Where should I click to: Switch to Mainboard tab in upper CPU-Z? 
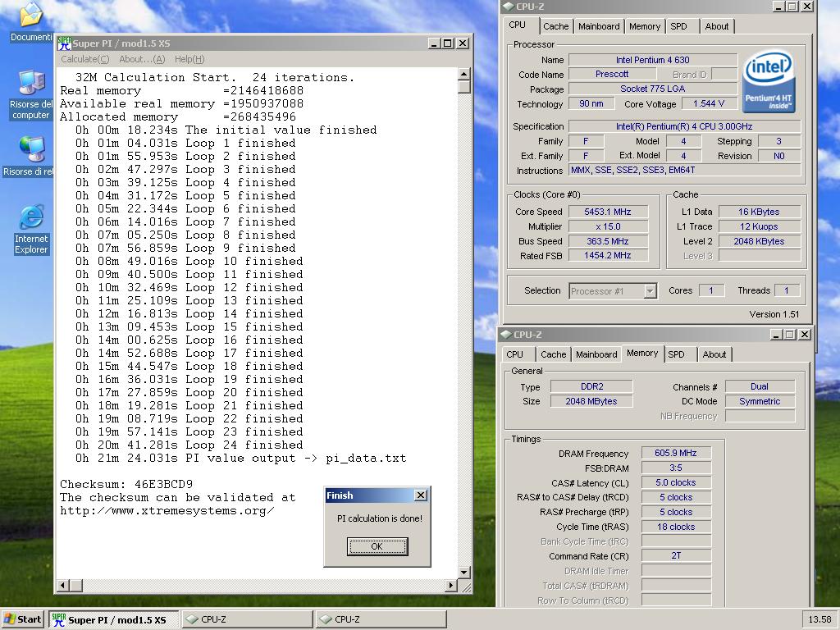[599, 26]
